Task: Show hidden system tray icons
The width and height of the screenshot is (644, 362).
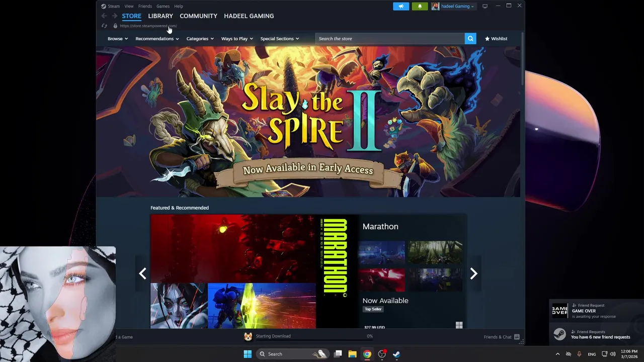Action: [557, 354]
